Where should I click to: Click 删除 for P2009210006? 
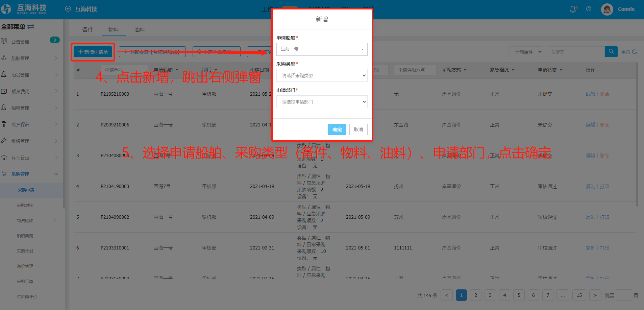point(604,125)
